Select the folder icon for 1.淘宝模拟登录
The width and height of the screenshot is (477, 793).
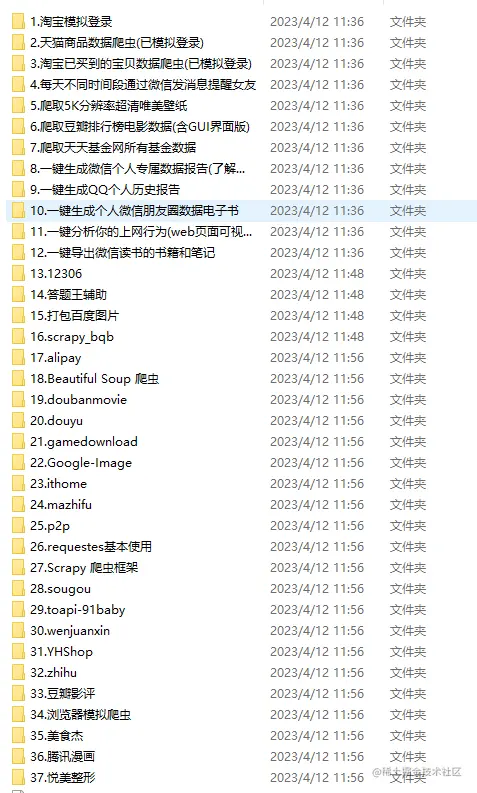[x=18, y=22]
